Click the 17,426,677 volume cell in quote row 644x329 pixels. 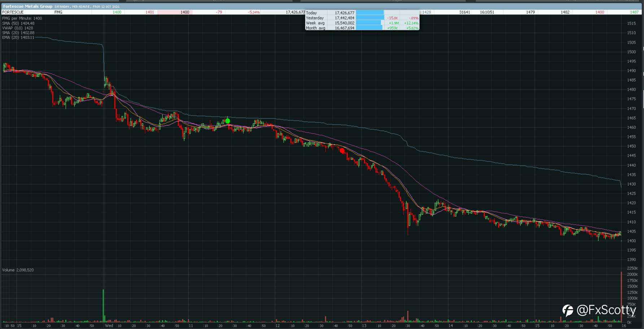tap(295, 12)
